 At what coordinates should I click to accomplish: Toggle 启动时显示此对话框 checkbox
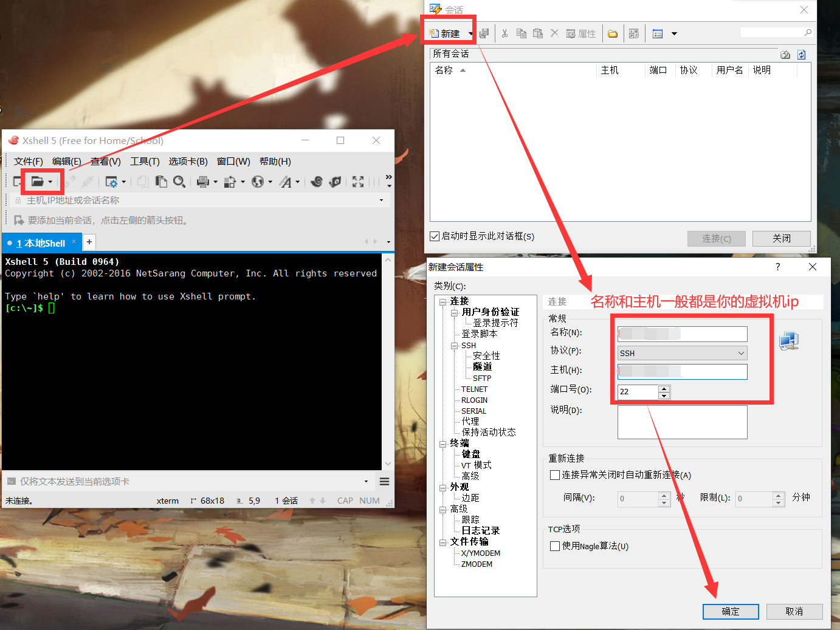(435, 236)
